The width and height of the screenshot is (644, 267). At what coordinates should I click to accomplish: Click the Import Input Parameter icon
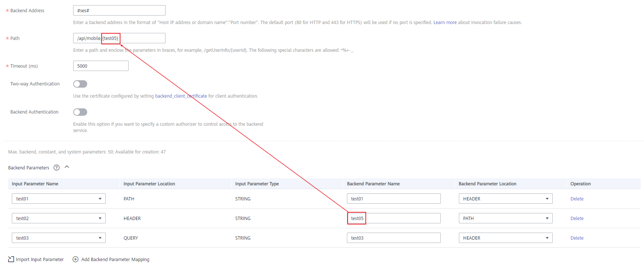[11, 259]
